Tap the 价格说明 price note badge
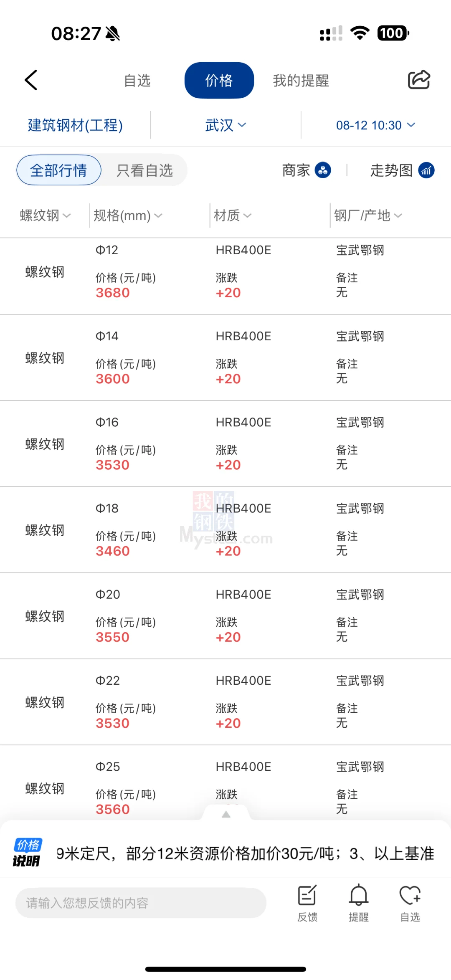451x980 pixels. (27, 853)
